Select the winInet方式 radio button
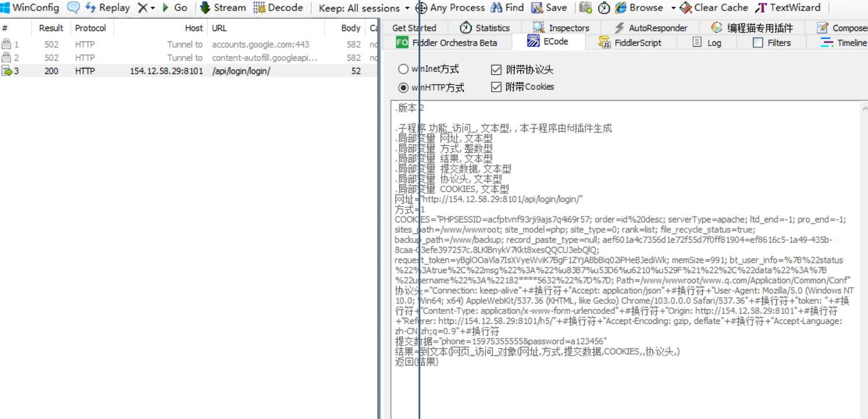This screenshot has width=868, height=419. click(403, 69)
